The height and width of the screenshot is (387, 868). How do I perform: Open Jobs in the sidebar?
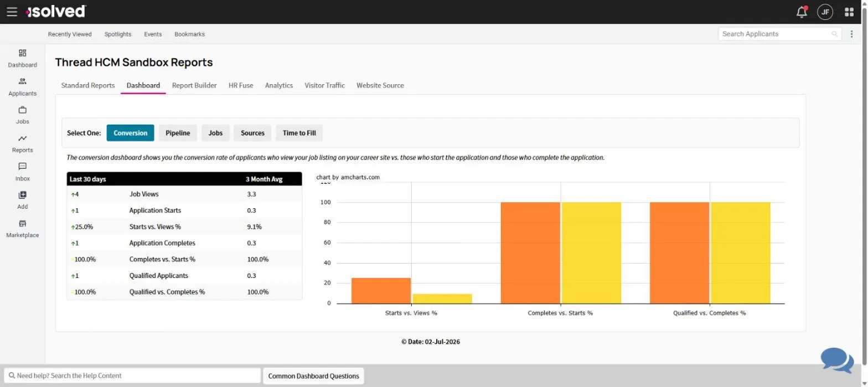point(23,115)
